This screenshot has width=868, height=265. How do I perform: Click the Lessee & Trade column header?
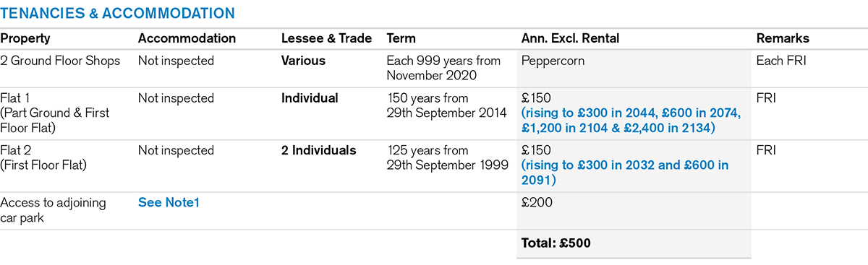click(326, 38)
